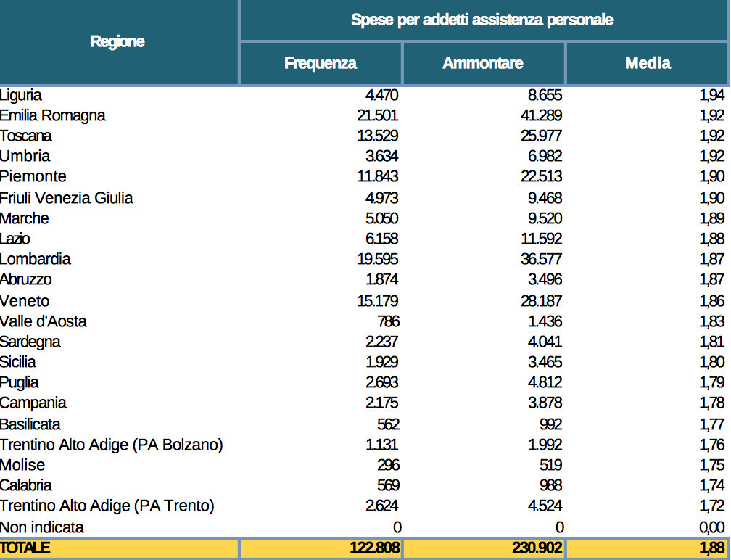
Task: Click the TOTALE row label
Action: pos(25,548)
